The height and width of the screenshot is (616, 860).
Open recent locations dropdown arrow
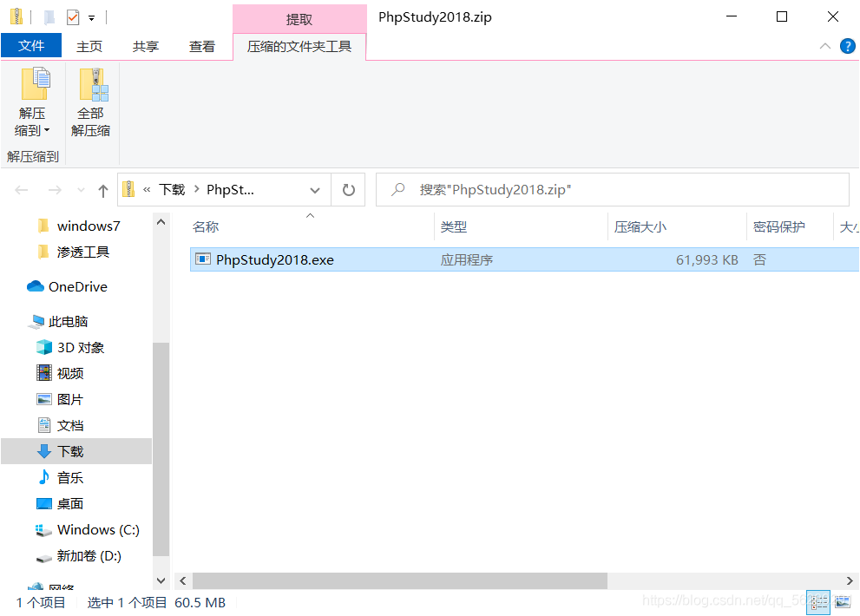82,190
